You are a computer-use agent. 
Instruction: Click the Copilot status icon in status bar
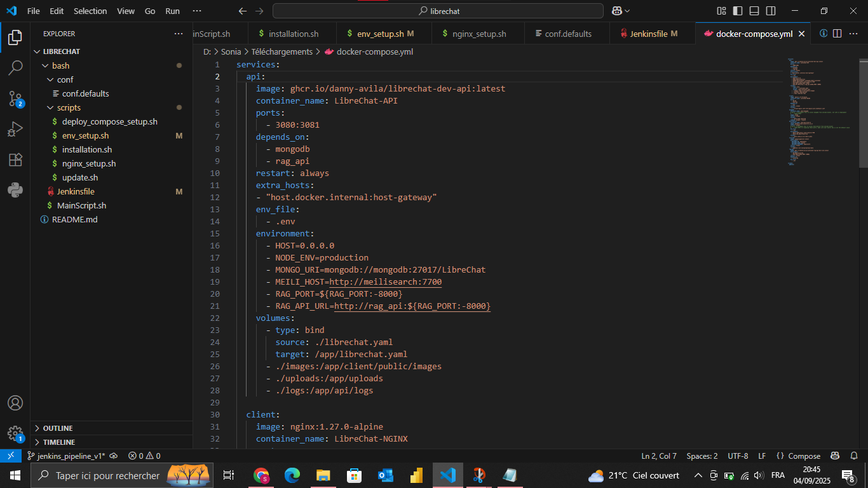click(x=835, y=456)
